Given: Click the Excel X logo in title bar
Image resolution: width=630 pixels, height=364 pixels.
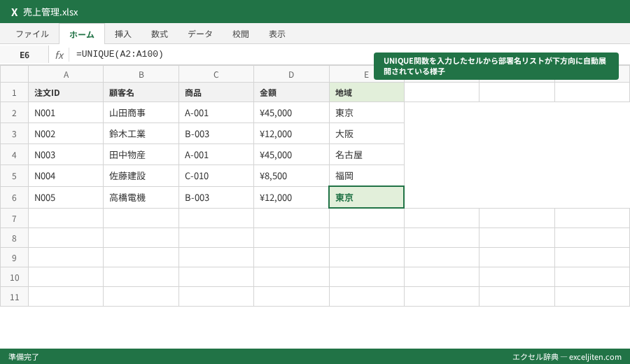Looking at the screenshot, I should coord(15,12).
